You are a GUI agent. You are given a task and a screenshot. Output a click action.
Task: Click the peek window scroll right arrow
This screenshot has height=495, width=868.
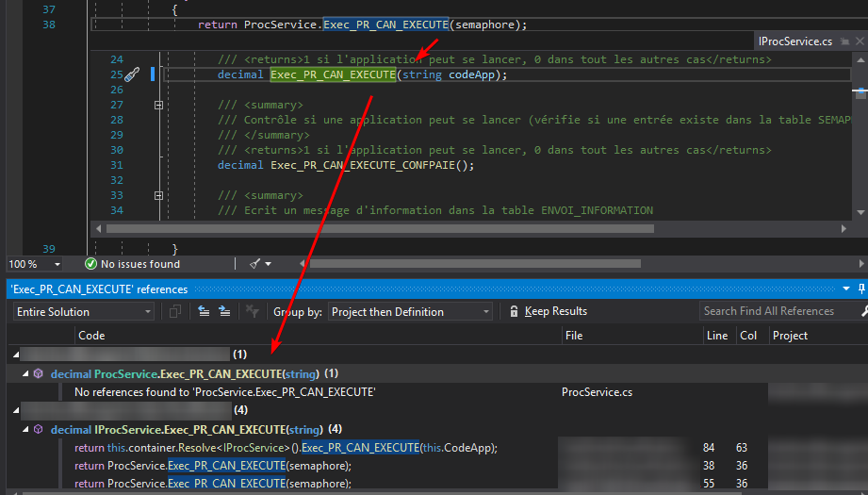pyautogui.click(x=843, y=229)
